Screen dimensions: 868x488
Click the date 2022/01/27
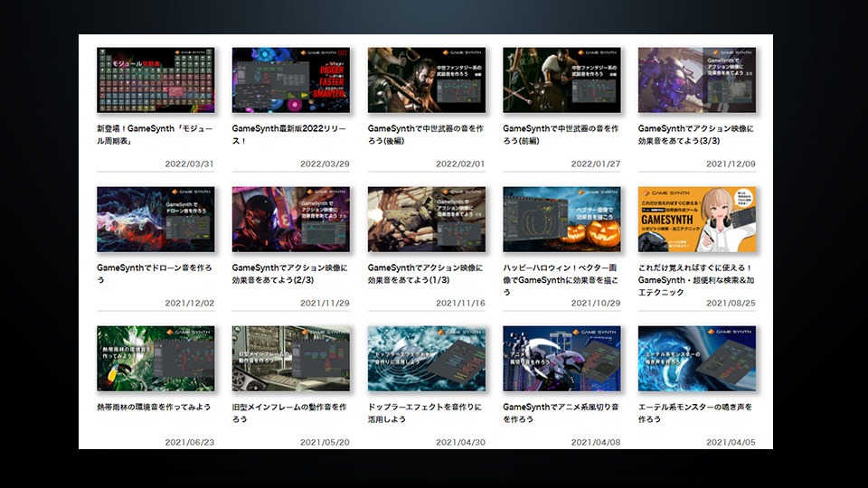[x=596, y=164]
